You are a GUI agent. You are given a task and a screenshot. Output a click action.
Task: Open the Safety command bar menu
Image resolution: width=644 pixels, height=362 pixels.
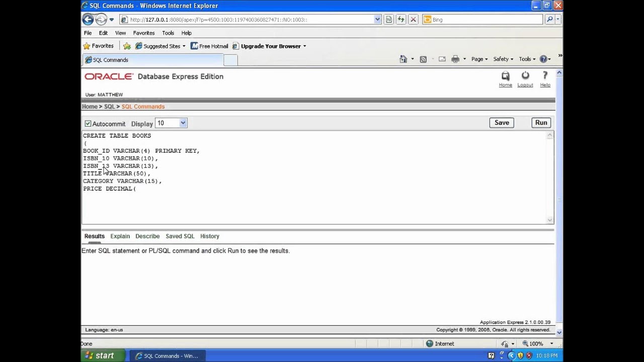coord(503,59)
